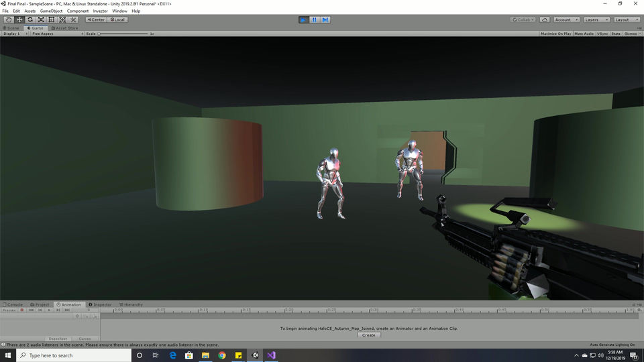Open Visual Studio from the taskbar
Screen dimensions: 644x362
[271, 355]
